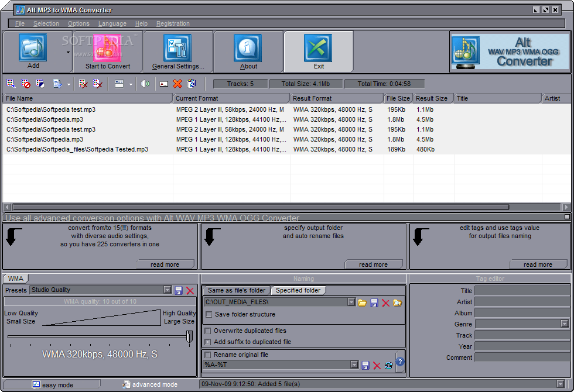Click the Start to Convert icon
This screenshot has width=574, height=392.
107,47
